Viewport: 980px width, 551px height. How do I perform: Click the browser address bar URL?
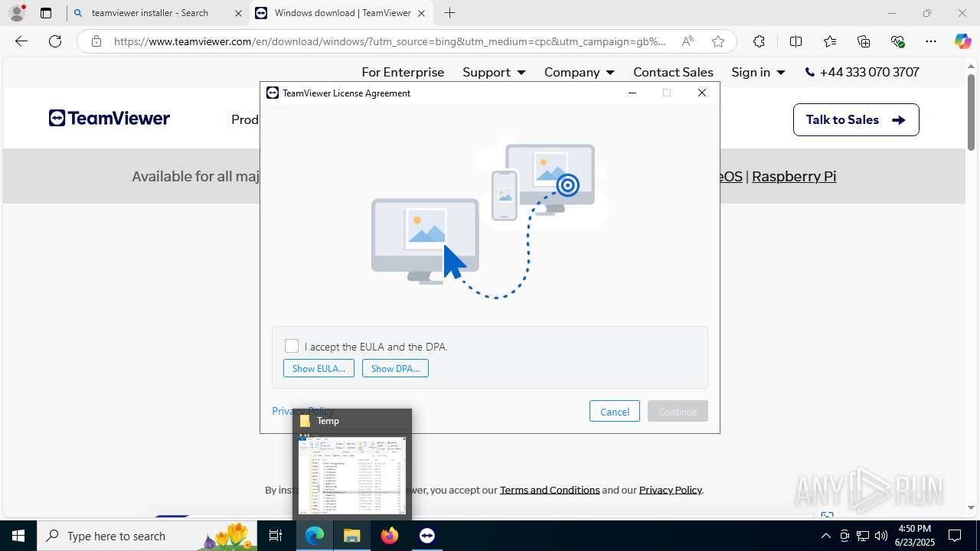(x=390, y=41)
